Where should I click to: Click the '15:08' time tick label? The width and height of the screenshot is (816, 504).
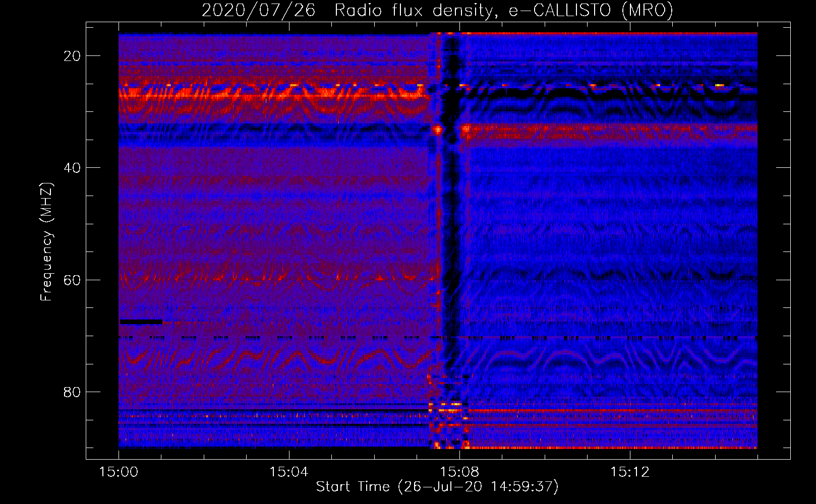459,472
